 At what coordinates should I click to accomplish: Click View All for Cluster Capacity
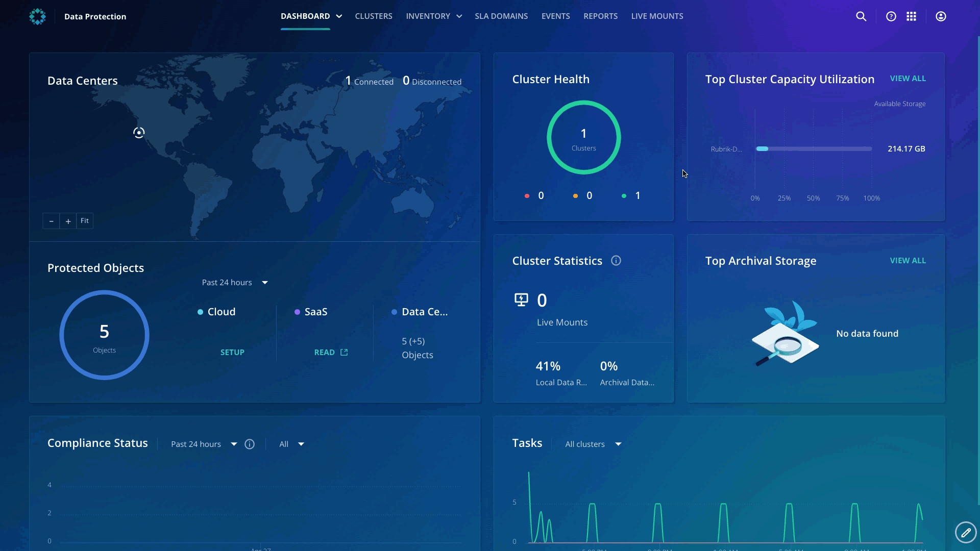coord(908,79)
